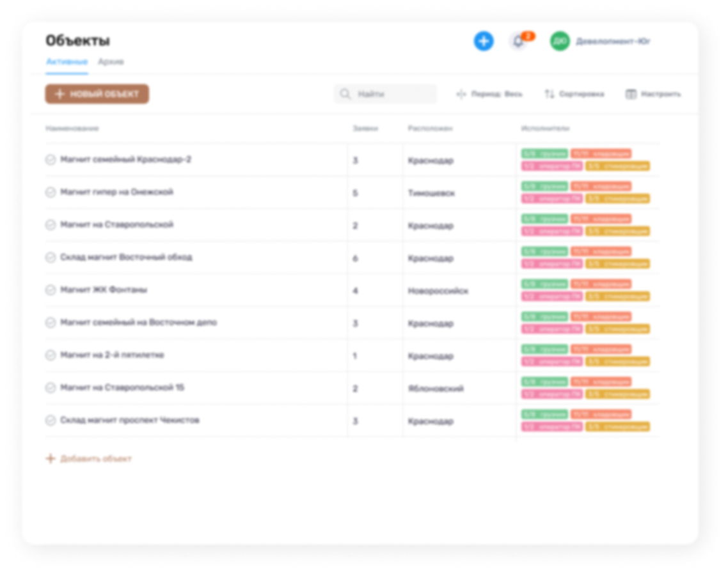Open the Период: Весь filter
This screenshot has height=574, width=728.
pyautogui.click(x=489, y=94)
